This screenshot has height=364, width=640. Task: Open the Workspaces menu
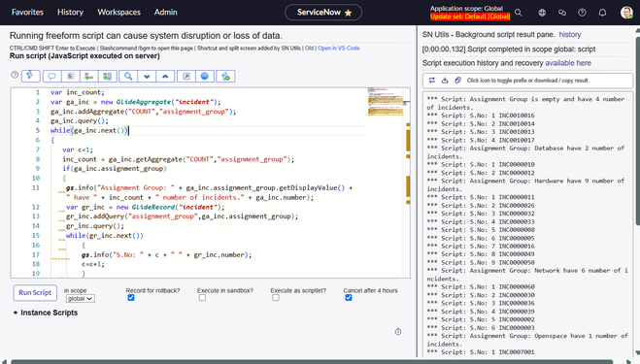coord(118,13)
